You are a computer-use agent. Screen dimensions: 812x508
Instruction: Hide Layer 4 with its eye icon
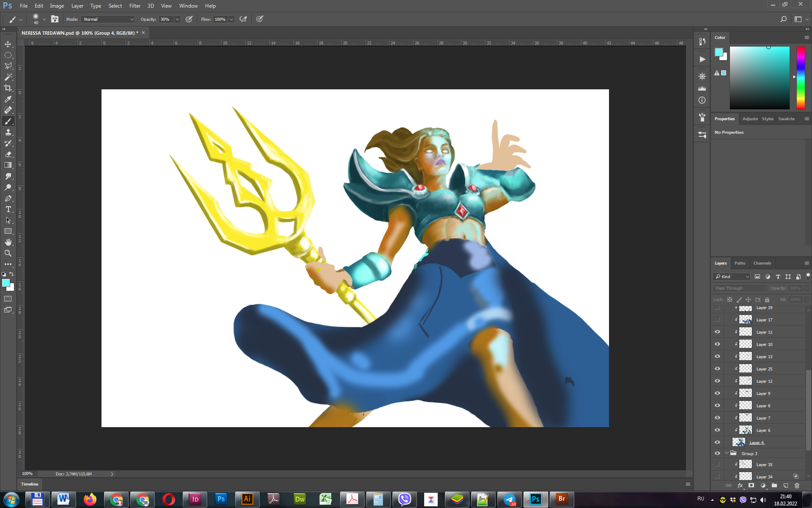click(x=717, y=442)
